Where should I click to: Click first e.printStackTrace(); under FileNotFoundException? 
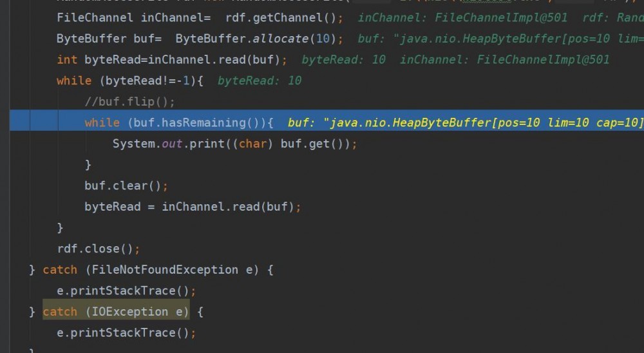pos(126,291)
